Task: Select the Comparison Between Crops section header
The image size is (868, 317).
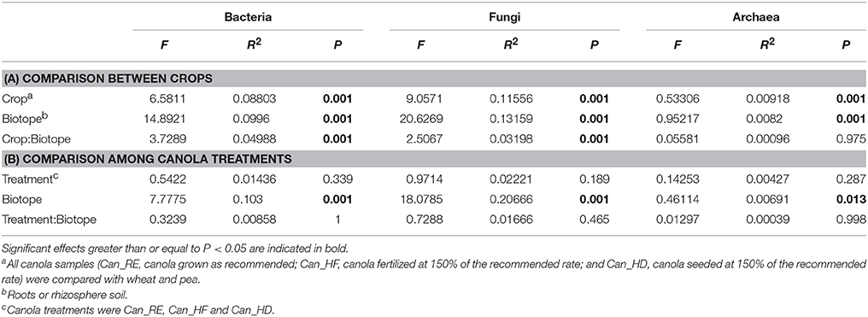Action: 108,79
